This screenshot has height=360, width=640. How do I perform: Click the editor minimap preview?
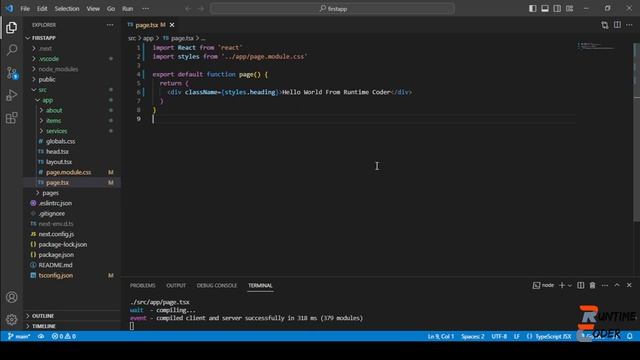coord(596,46)
